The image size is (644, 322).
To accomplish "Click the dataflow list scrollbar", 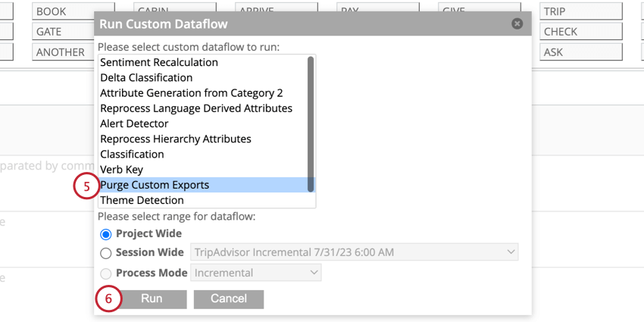I will coord(311,121).
